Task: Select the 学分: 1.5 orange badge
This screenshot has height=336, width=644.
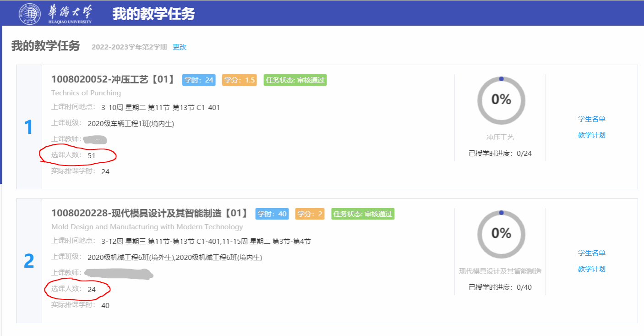Action: click(x=239, y=80)
